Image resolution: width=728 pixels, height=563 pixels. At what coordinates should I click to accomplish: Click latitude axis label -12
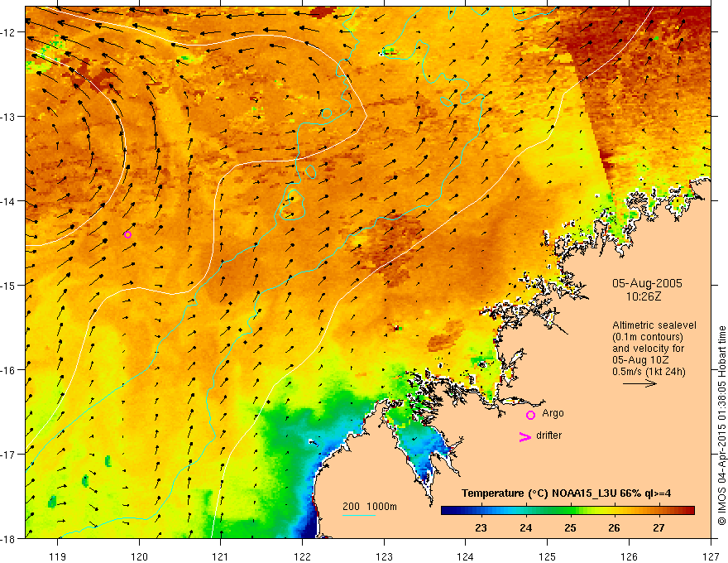[x=9, y=32]
